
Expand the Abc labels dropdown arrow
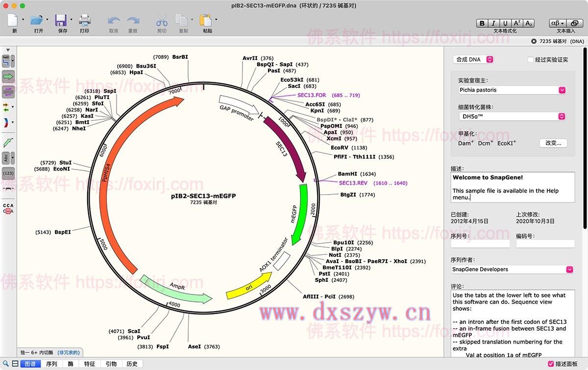(13, 158)
